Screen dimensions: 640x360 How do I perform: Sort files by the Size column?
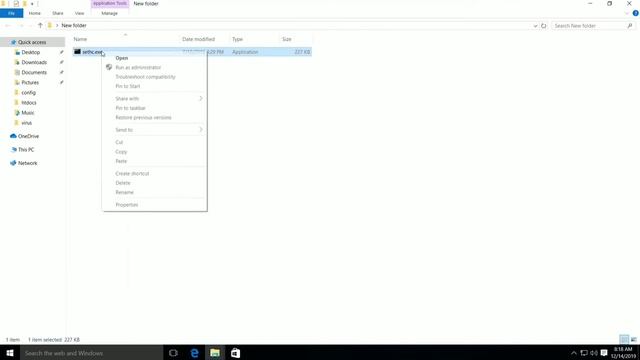[x=287, y=39]
